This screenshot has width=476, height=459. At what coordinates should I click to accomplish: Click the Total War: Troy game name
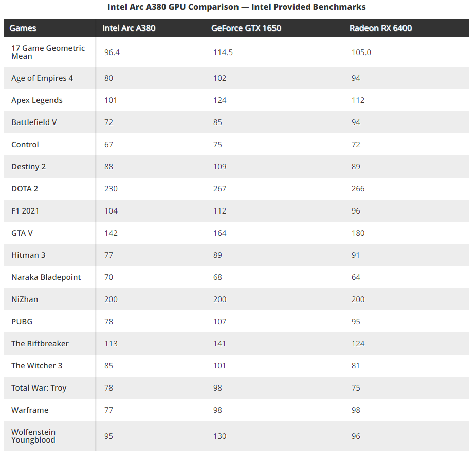tap(39, 388)
